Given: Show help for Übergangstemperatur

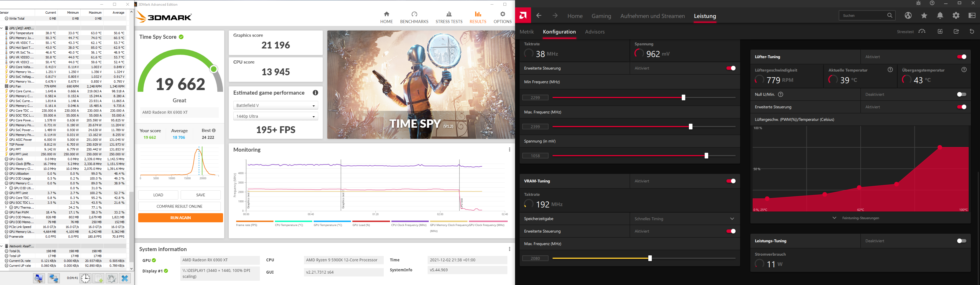Looking at the screenshot, I should coord(964,70).
